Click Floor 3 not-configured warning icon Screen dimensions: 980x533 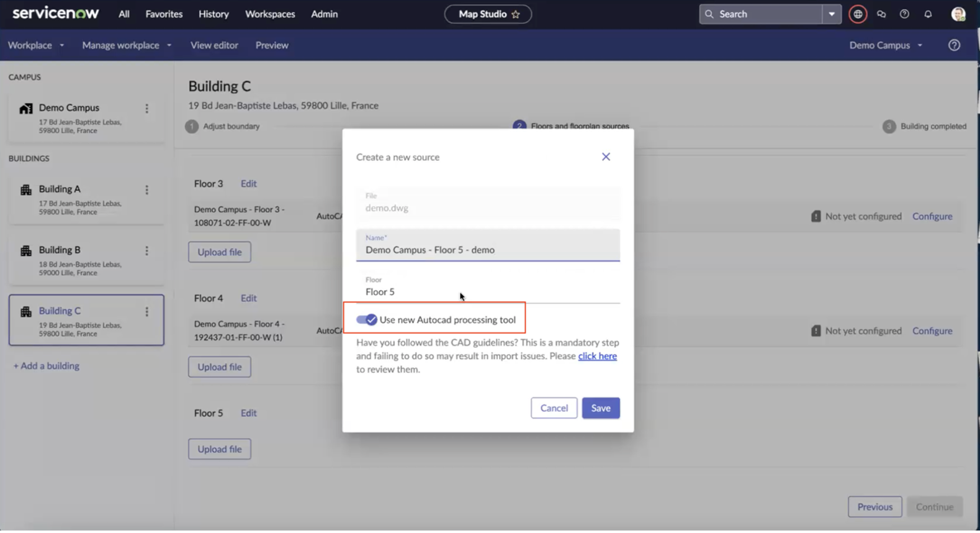click(x=816, y=216)
